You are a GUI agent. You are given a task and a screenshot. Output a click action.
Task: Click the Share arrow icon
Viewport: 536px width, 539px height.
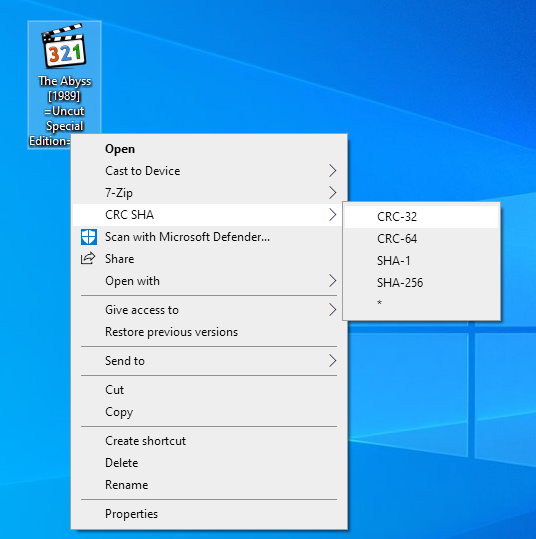88,258
